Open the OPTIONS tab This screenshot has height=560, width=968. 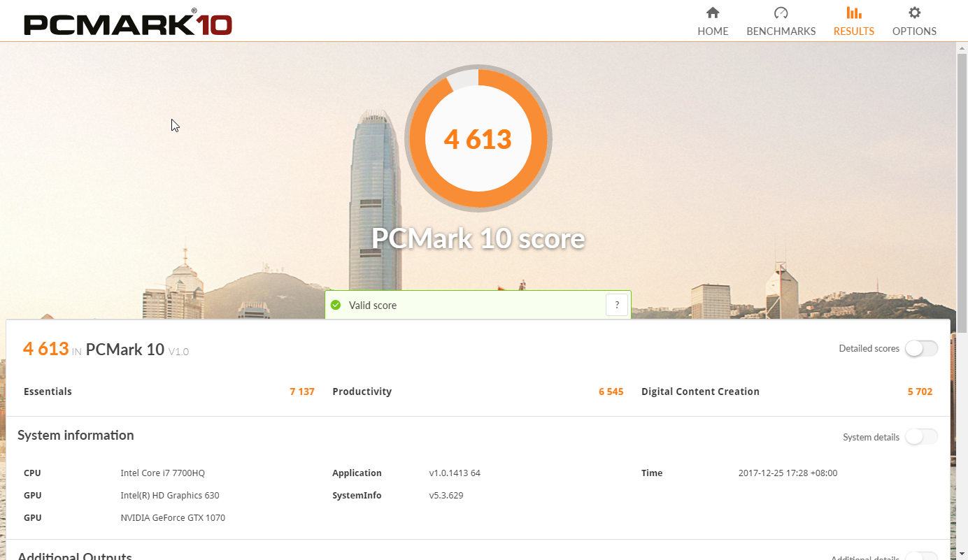[914, 22]
